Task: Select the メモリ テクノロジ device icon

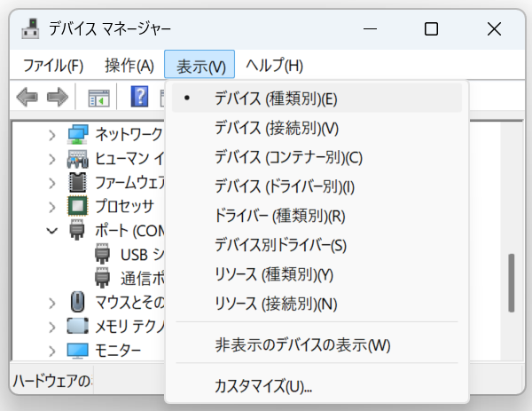Action: 78,326
